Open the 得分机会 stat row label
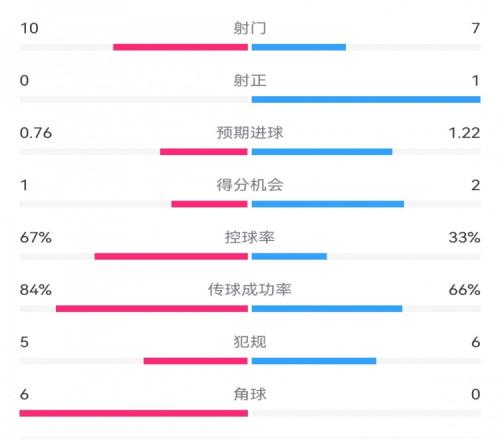Image resolution: width=500 pixels, height=440 pixels. [250, 185]
